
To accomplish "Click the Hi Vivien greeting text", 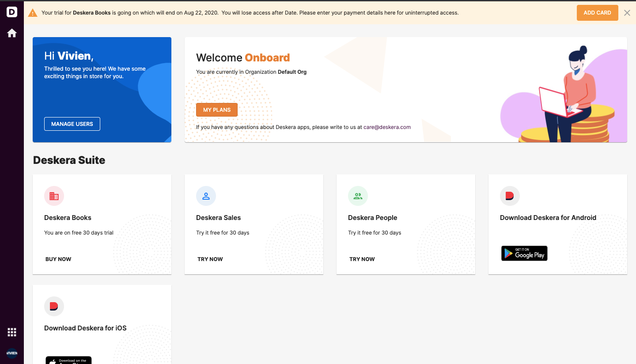I will 69,56.
